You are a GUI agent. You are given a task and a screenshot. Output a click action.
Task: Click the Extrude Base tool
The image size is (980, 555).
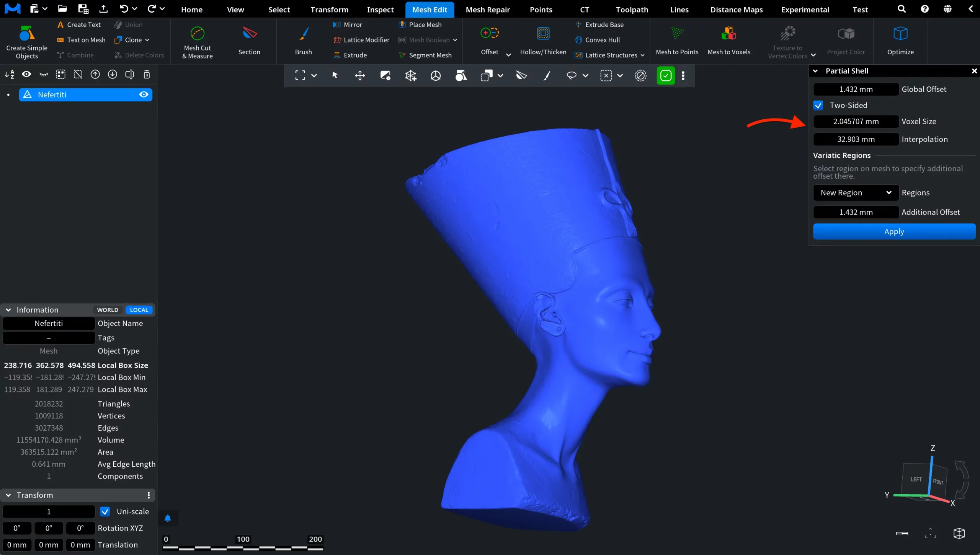pos(599,24)
